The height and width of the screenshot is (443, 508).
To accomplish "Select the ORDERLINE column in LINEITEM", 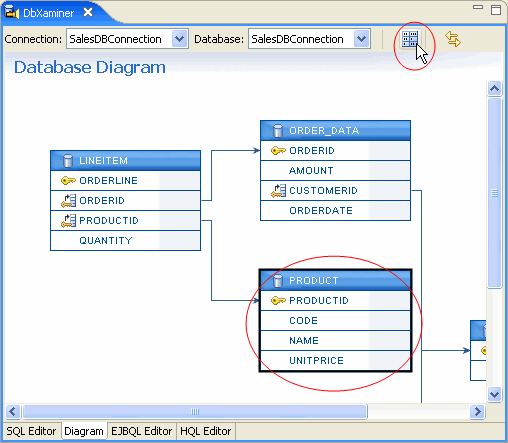I will pos(125,181).
